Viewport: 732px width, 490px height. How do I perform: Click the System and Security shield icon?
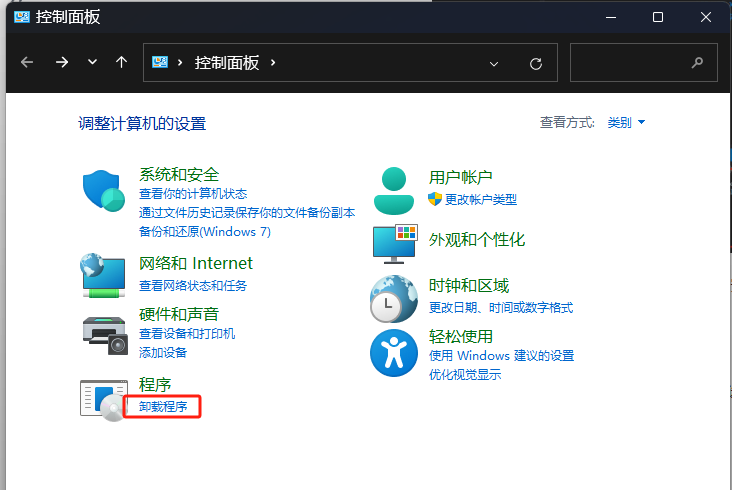point(104,191)
